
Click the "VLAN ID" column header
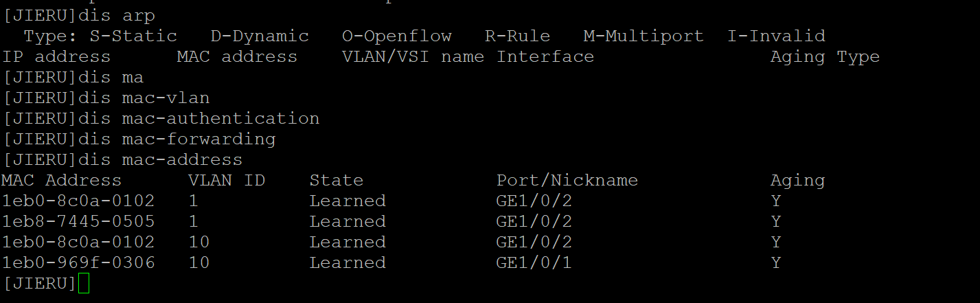[226, 180]
